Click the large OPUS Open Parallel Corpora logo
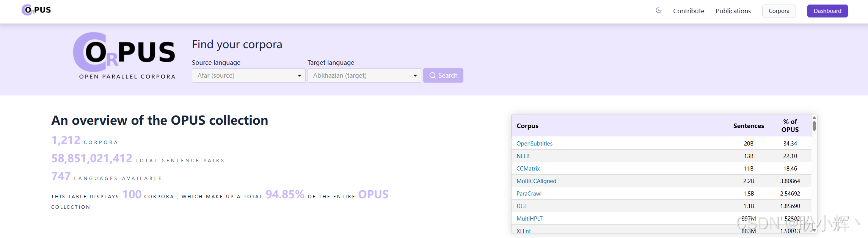Screen dimensions: 868x238 pyautogui.click(x=125, y=56)
